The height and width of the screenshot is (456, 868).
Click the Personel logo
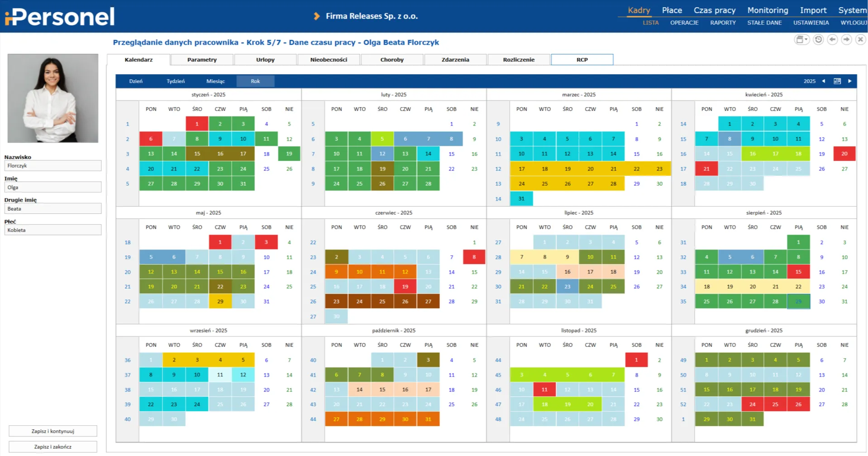point(60,17)
